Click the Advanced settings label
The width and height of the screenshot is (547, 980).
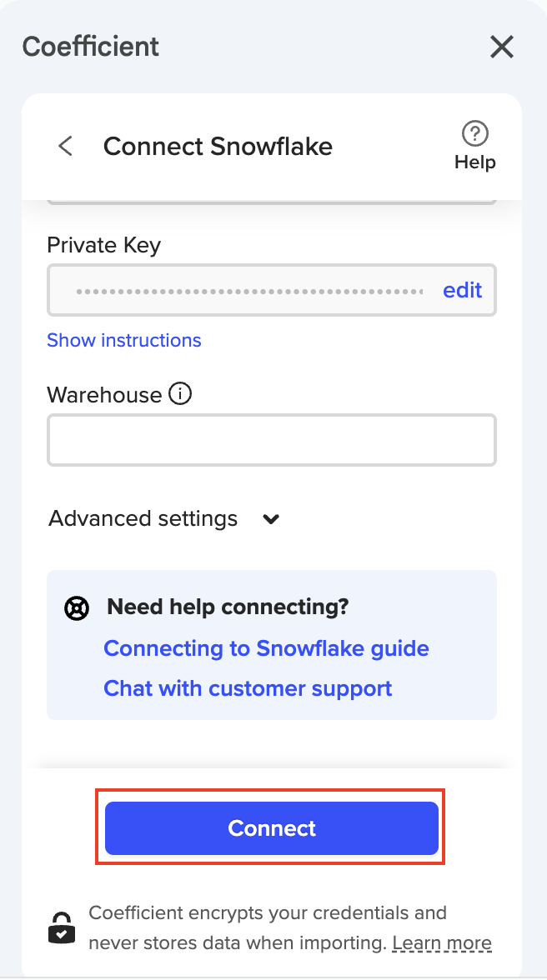pos(143,518)
